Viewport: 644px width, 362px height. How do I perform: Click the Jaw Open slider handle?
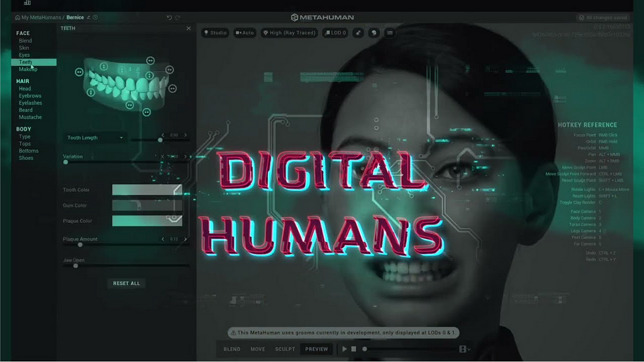point(75,266)
